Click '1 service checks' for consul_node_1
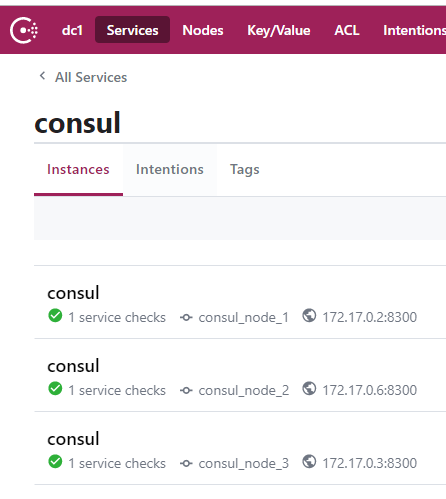This screenshot has width=446, height=499. pos(117,317)
